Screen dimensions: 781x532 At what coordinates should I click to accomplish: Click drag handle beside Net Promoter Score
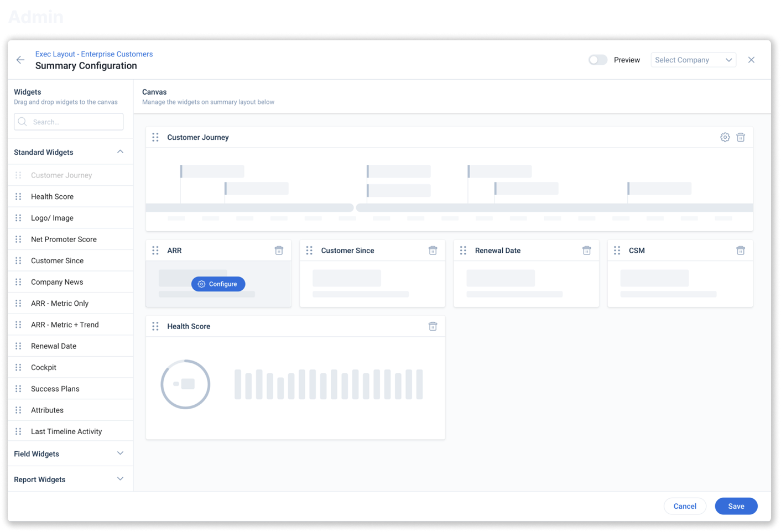click(x=18, y=239)
